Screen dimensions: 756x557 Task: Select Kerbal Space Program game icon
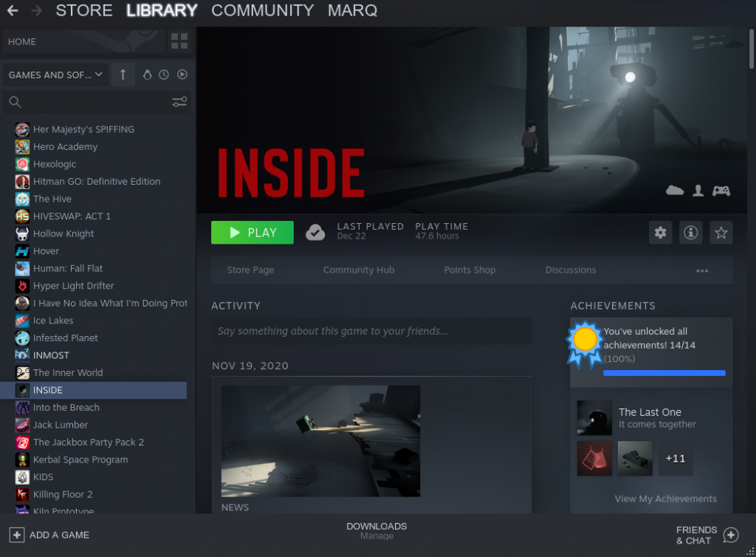click(22, 459)
